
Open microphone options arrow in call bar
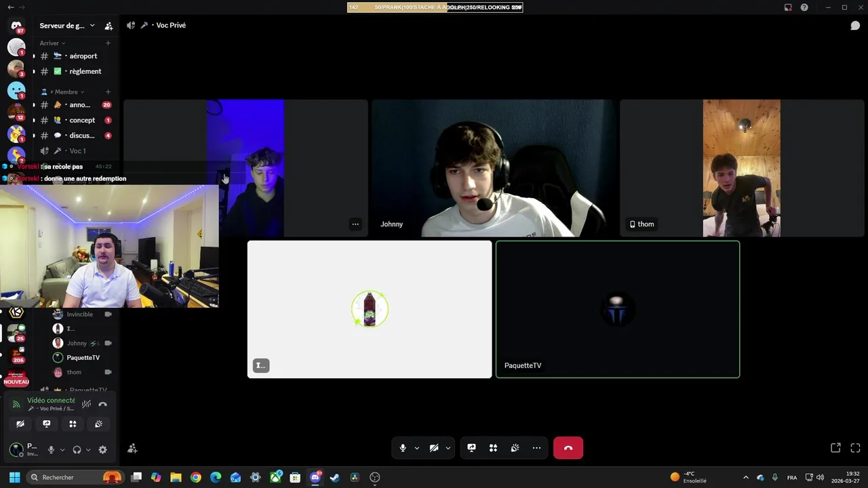416,448
